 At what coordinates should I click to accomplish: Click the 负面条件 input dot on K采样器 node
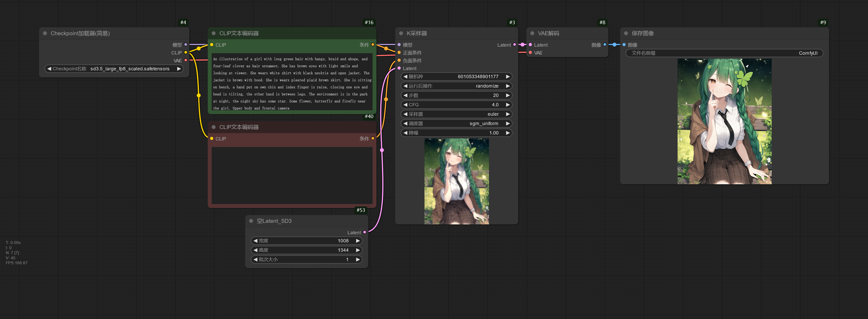click(399, 60)
